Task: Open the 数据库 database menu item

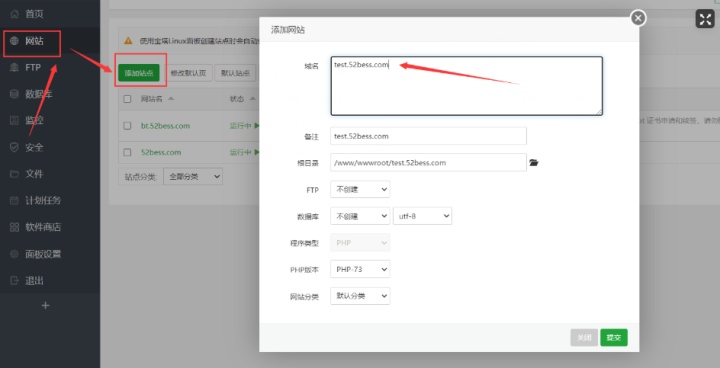Action: (x=50, y=94)
